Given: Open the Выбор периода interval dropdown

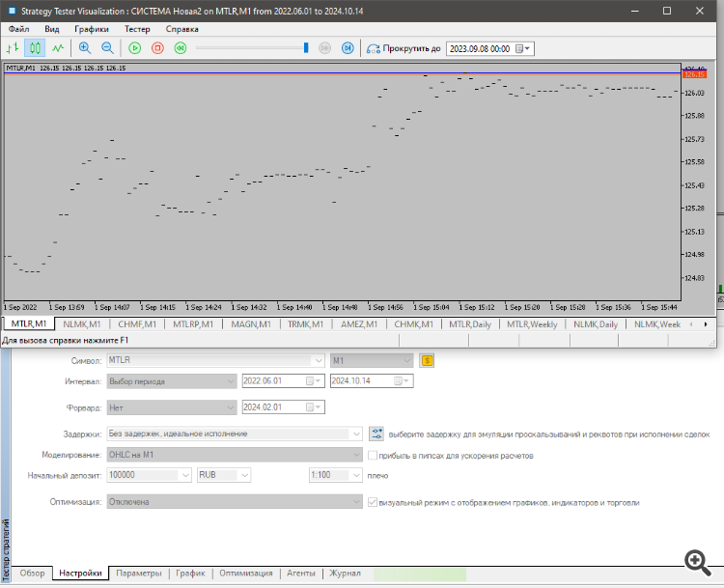Looking at the screenshot, I should [x=172, y=381].
